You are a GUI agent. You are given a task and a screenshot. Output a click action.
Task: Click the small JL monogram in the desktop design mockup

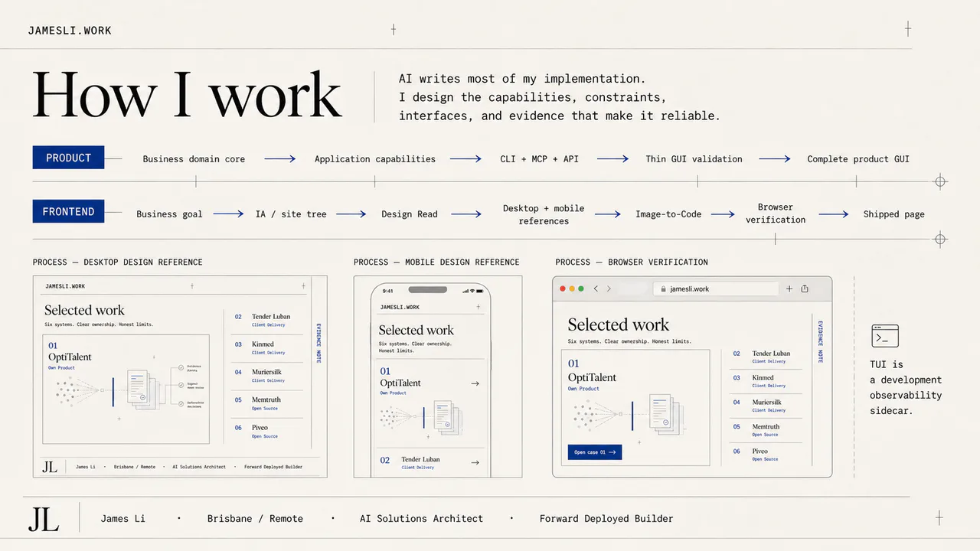[50, 466]
